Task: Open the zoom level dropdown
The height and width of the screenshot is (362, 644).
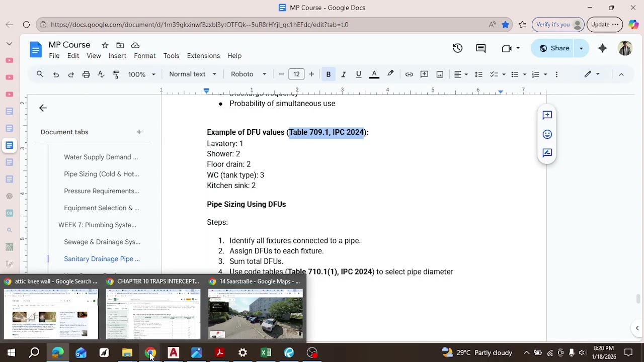Action: pos(141,74)
